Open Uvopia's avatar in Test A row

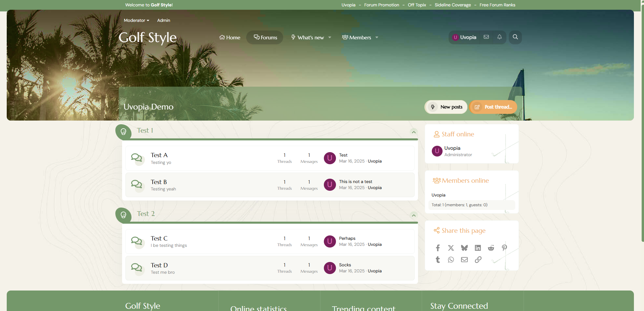[330, 158]
